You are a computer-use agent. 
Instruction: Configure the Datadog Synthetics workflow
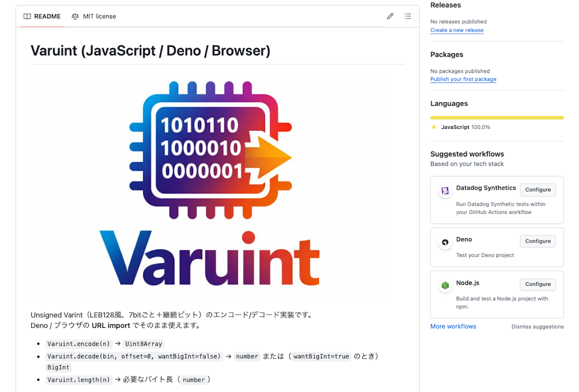pyautogui.click(x=538, y=190)
